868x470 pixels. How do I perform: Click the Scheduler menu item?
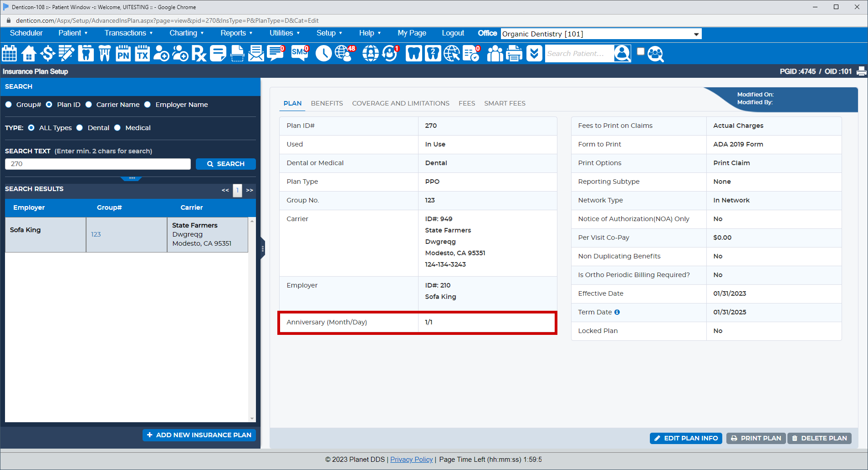click(26, 33)
